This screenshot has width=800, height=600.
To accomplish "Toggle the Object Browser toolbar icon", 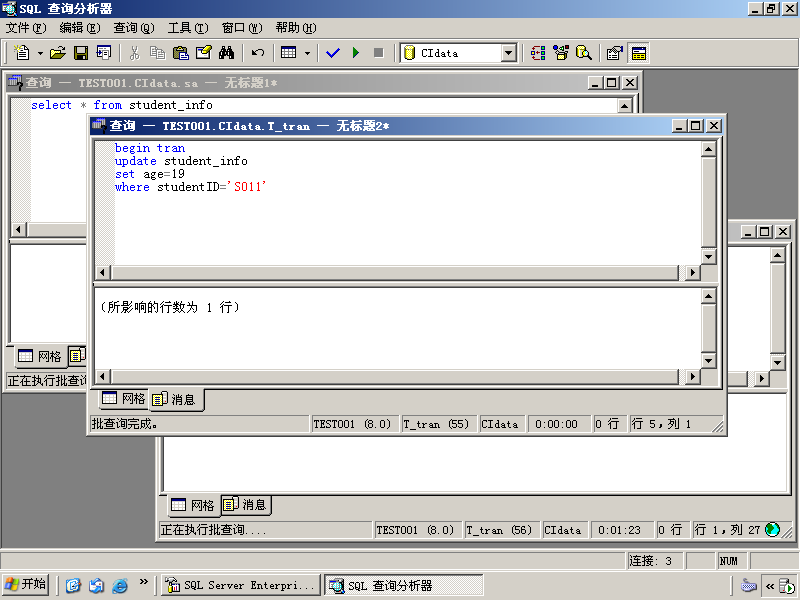I will tap(561, 53).
